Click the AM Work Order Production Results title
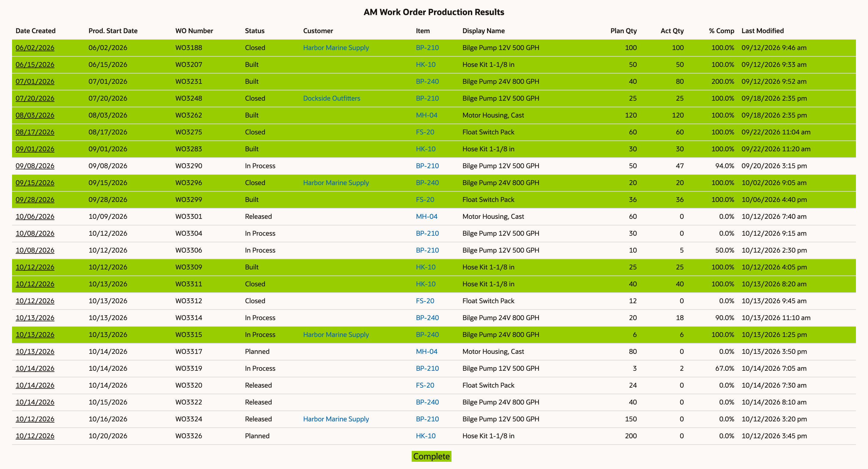The width and height of the screenshot is (868, 469). tap(434, 12)
